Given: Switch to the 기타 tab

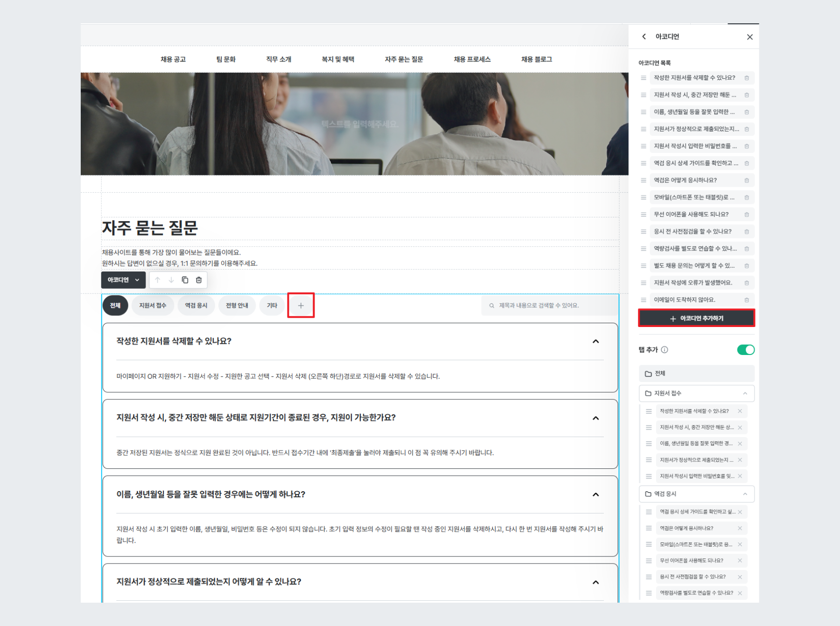Looking at the screenshot, I should coord(272,306).
